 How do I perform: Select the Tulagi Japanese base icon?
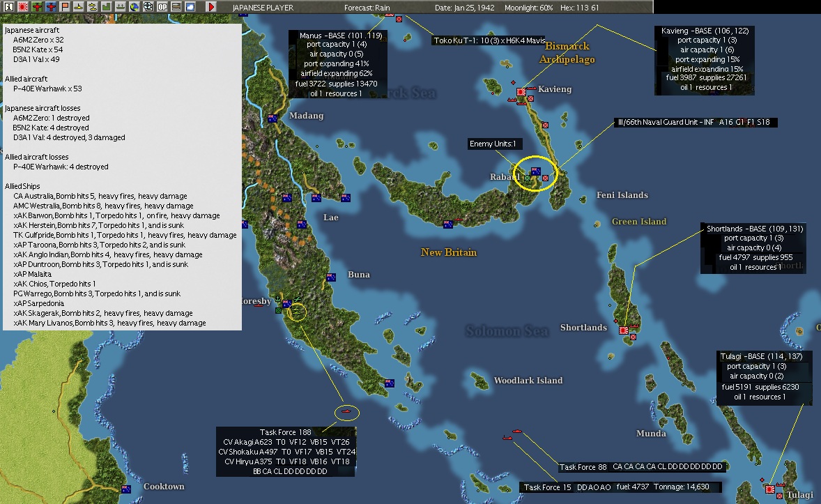pyautogui.click(x=769, y=489)
